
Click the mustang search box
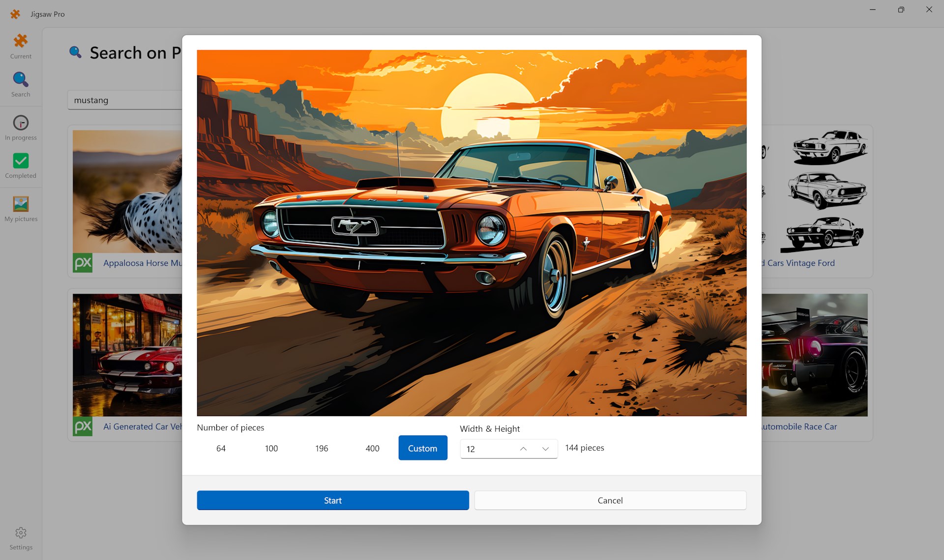125,100
